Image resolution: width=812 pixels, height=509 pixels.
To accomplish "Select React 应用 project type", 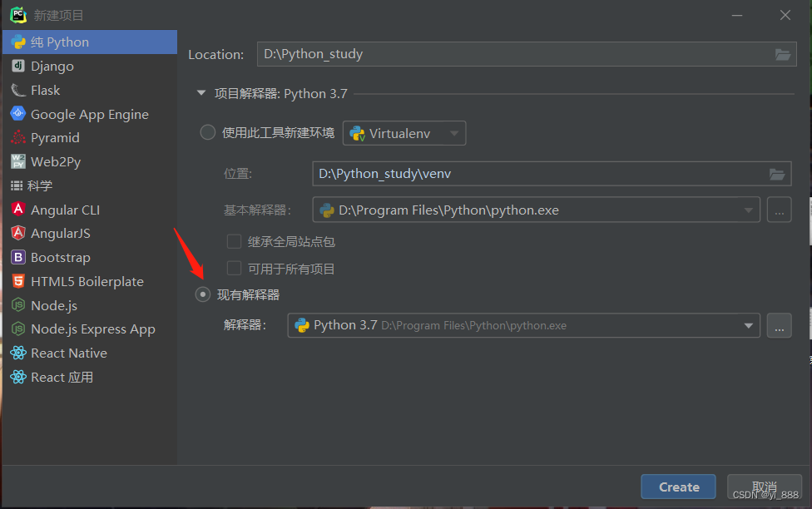I will (90, 377).
